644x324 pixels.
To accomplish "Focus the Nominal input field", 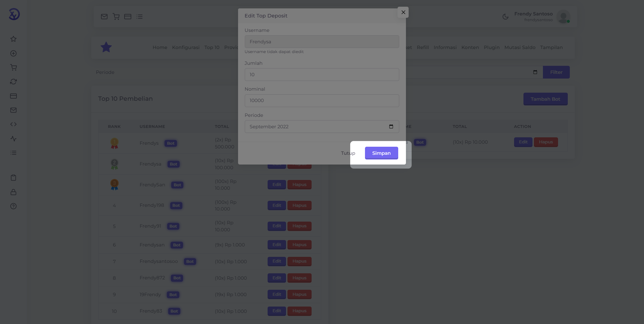I will pos(322,100).
